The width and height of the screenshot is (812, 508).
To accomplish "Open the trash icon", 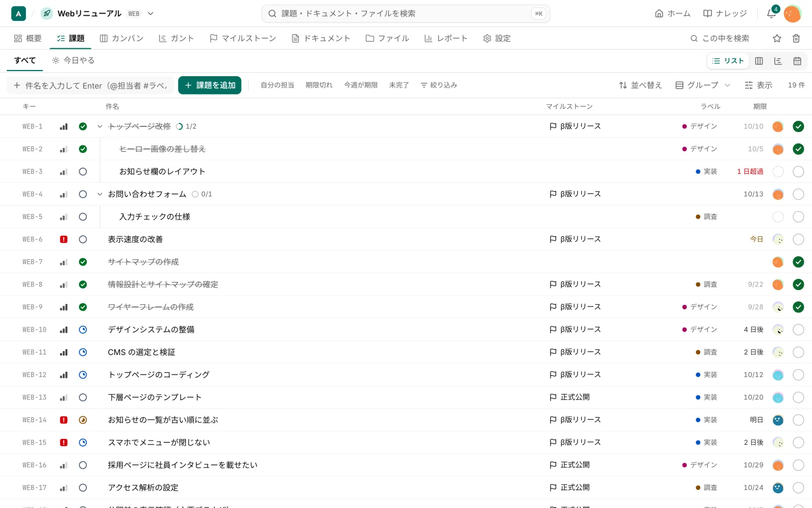I will click(x=796, y=38).
